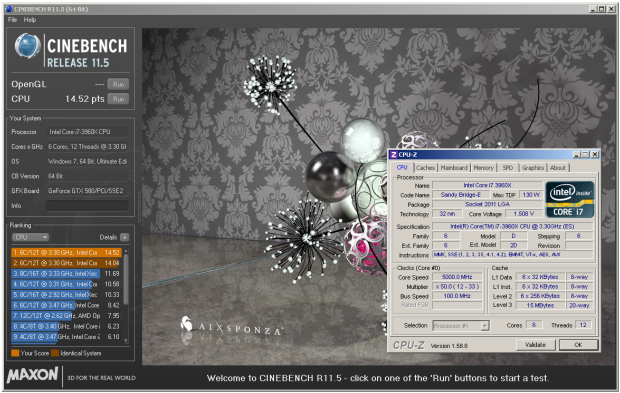Click the Code Name field Sandy Bridge-E

point(461,195)
